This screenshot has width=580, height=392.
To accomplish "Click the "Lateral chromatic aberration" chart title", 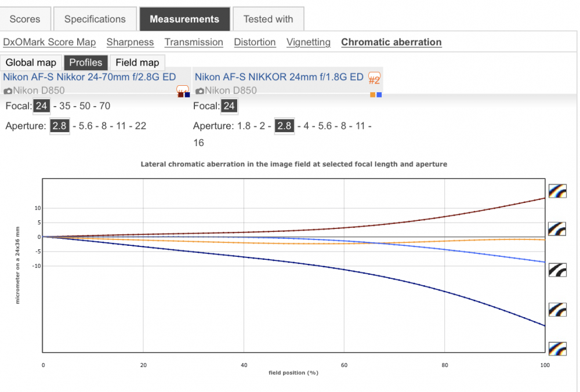I will tap(293, 164).
